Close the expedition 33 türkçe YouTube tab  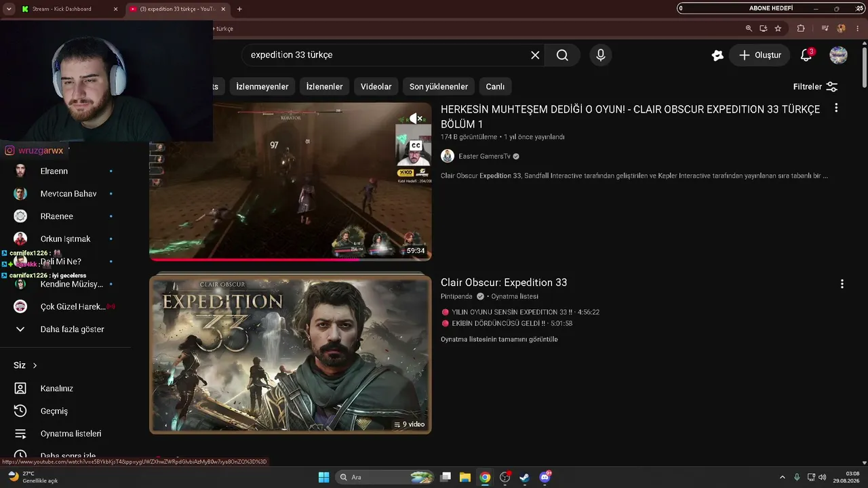tap(223, 9)
